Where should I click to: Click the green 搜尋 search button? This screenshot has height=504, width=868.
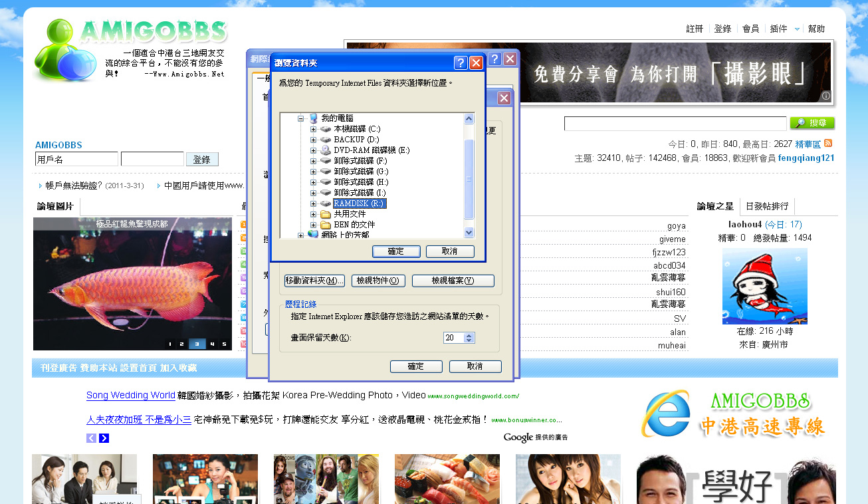coord(812,123)
